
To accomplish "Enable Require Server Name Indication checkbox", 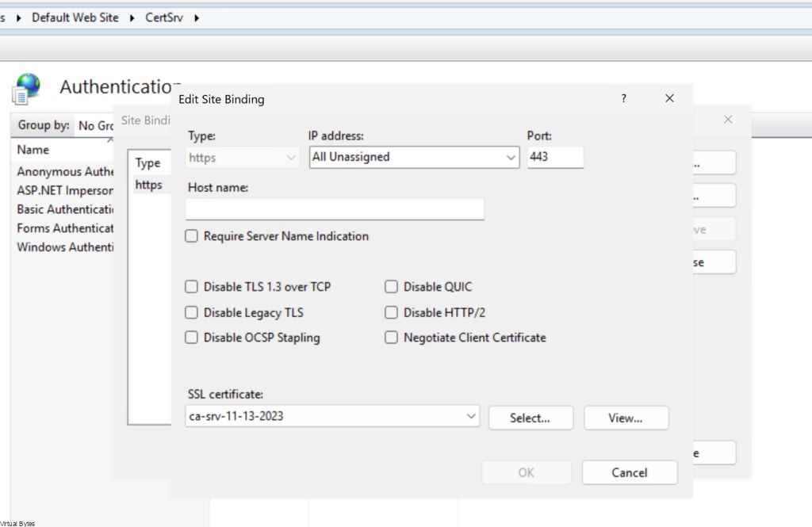I will [191, 236].
